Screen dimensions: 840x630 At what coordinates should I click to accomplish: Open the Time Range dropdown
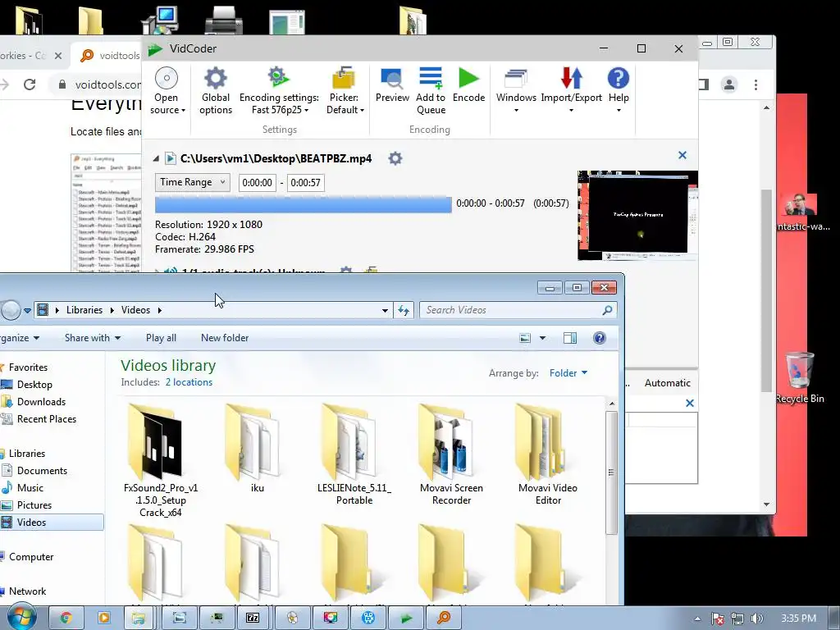tap(192, 182)
